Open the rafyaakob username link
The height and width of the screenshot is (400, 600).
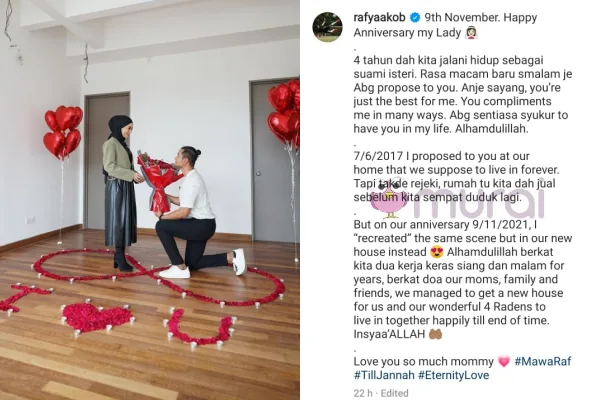[379, 18]
